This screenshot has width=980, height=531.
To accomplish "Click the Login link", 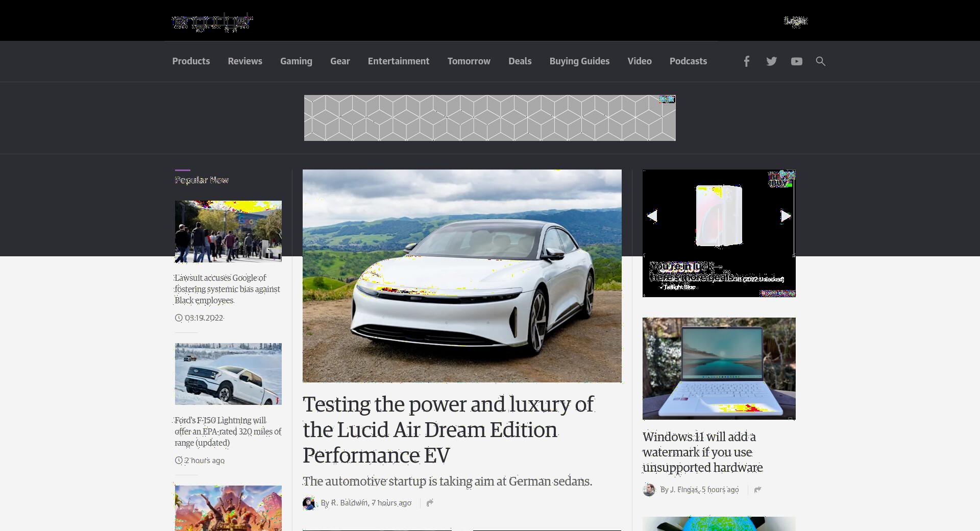I will tap(795, 21).
